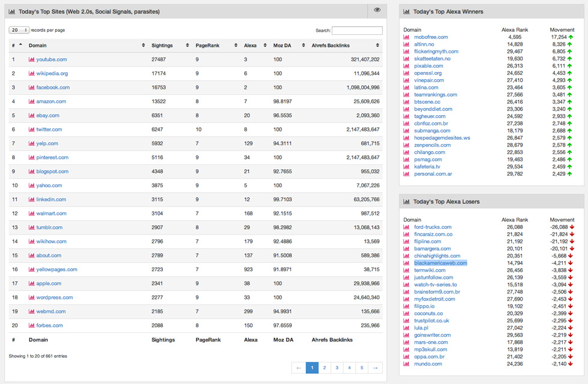588x384 pixels.
Task: Click the chart icon beside walmart.com
Action: (31, 214)
